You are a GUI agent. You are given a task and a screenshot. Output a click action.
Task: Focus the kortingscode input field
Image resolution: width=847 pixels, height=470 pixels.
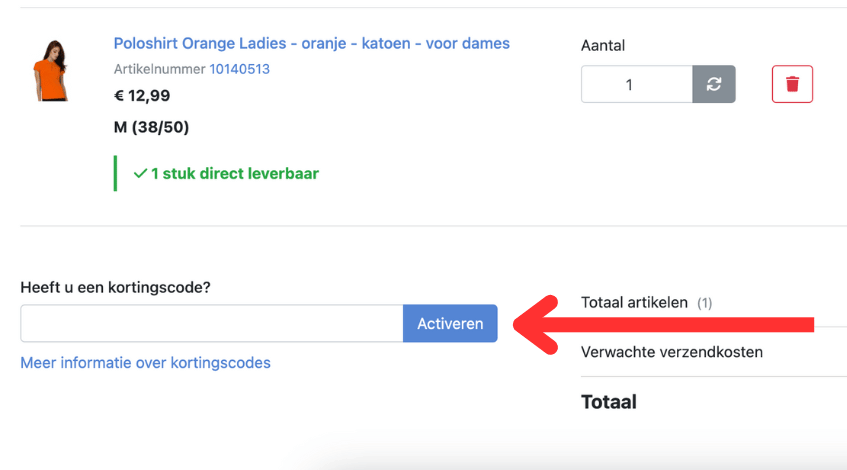(x=211, y=323)
